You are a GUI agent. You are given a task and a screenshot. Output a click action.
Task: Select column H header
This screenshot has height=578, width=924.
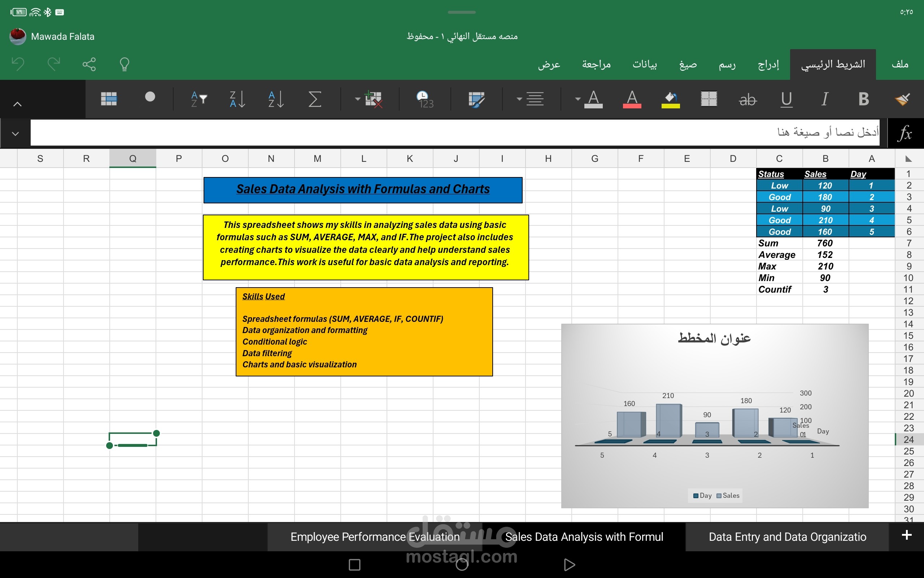(548, 158)
